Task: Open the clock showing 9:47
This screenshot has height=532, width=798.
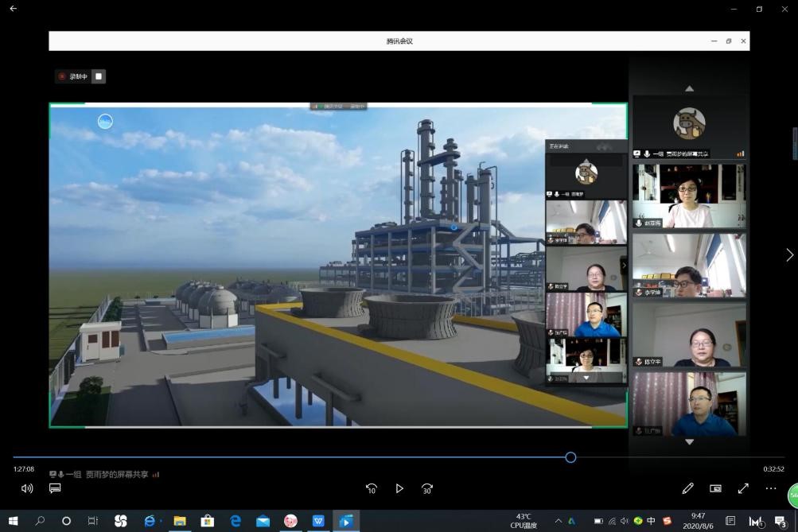Action: click(698, 521)
